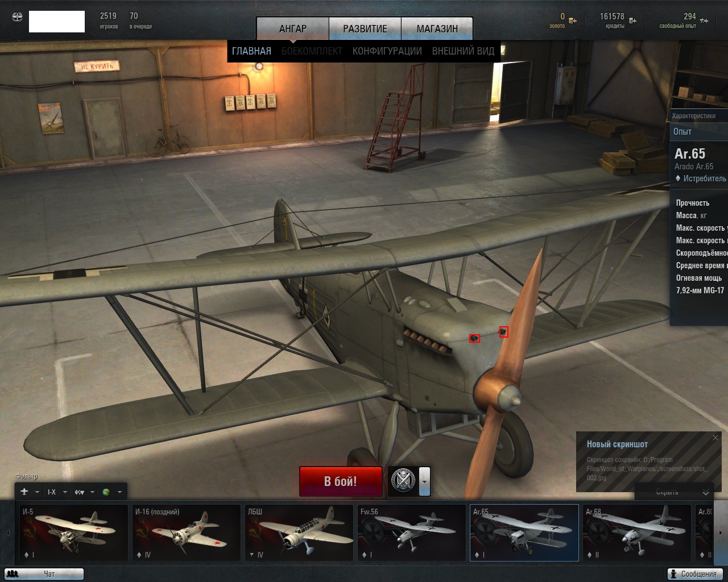
Task: Click the Arado Ar.65 aircraft full name
Action: click(x=694, y=167)
